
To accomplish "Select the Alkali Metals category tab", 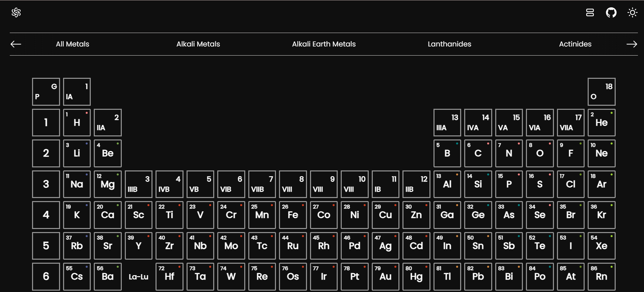I will pyautogui.click(x=198, y=44).
